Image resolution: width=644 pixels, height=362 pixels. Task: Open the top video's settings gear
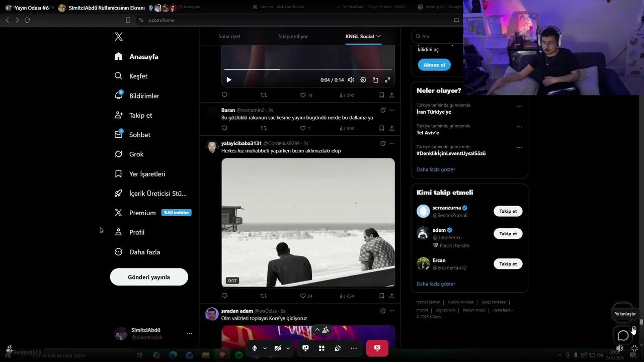[363, 80]
